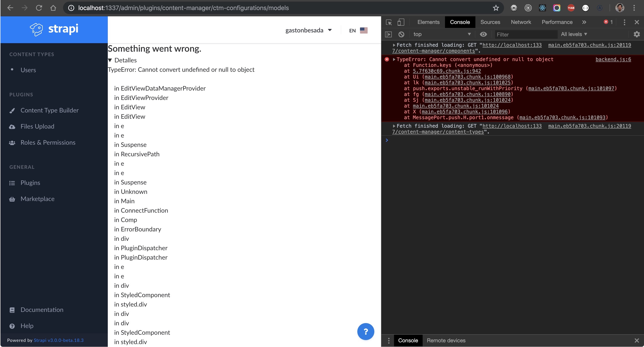Switch to the Performance tab
This screenshot has width=644, height=347.
pyautogui.click(x=557, y=22)
